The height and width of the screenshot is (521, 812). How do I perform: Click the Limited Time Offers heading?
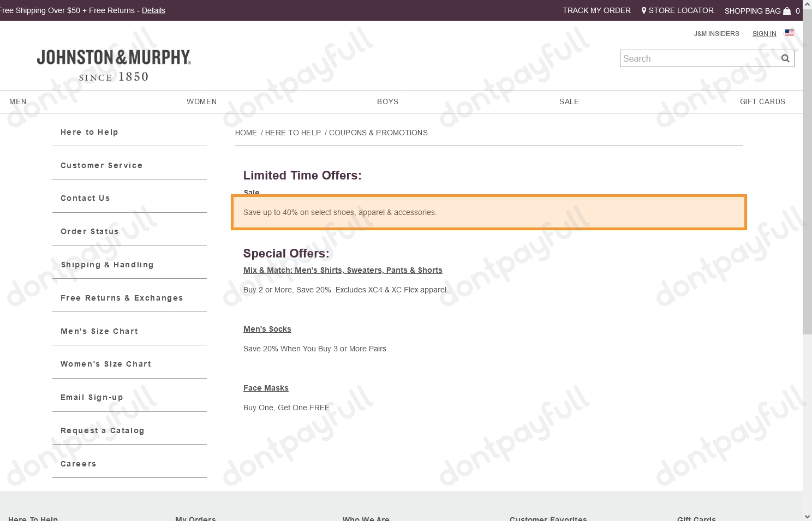pyautogui.click(x=302, y=175)
